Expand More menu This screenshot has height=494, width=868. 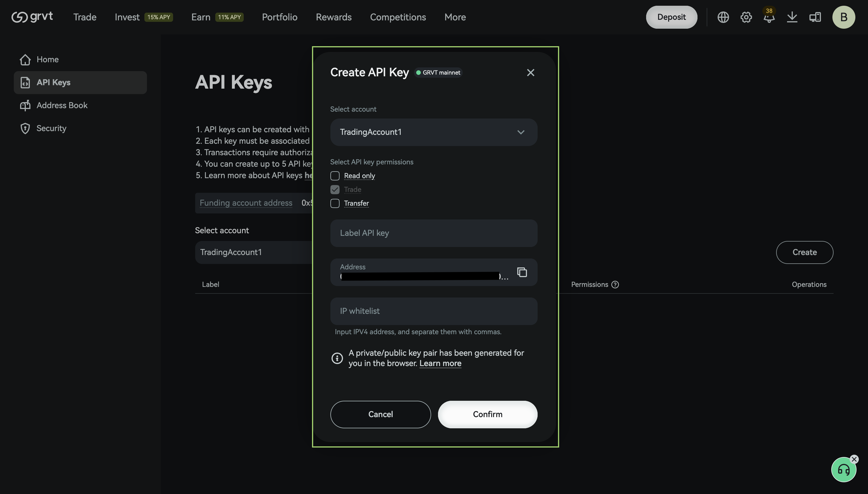455,17
